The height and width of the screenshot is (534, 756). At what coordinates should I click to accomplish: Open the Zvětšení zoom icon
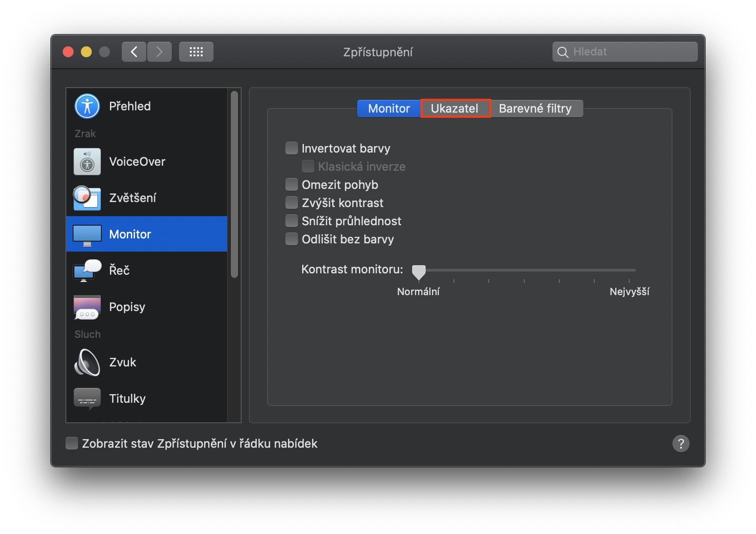coord(87,198)
